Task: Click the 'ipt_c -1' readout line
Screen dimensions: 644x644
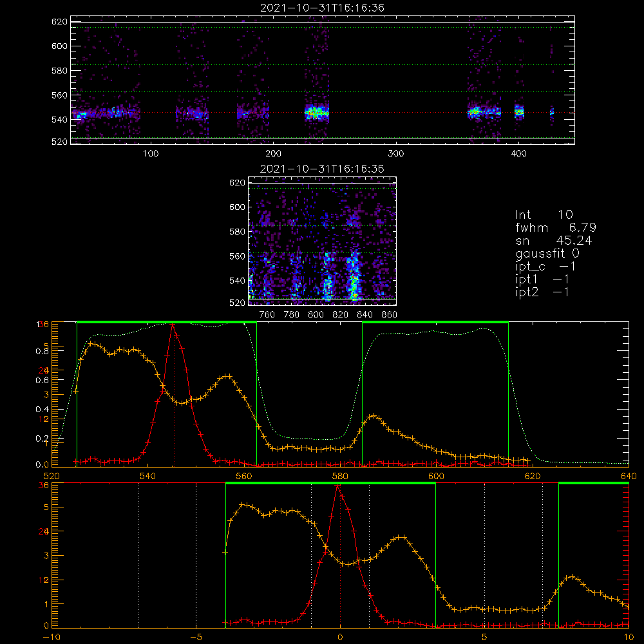Action: (545, 267)
